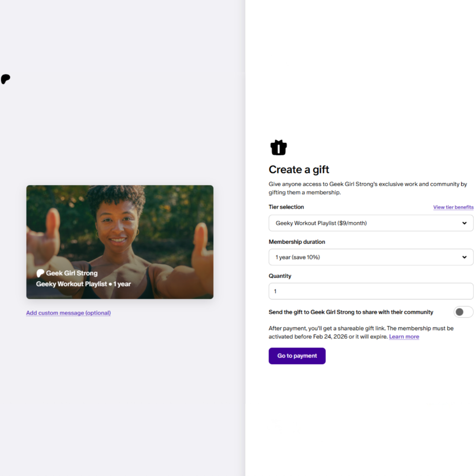476x476 pixels.
Task: Click the Quantity label
Action: pyautogui.click(x=280, y=275)
